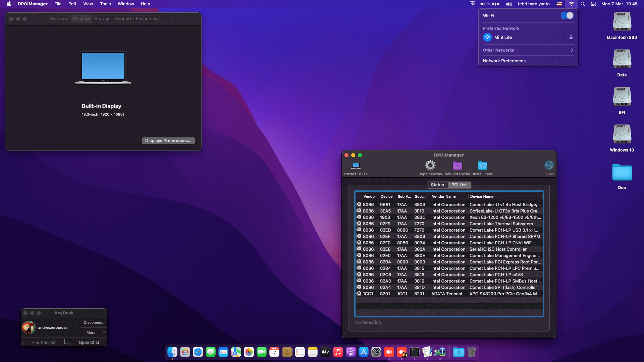Select the Comet Lake Thermal Subsytem row
Image resolution: width=644 pixels, height=362 pixels.
tap(449, 224)
